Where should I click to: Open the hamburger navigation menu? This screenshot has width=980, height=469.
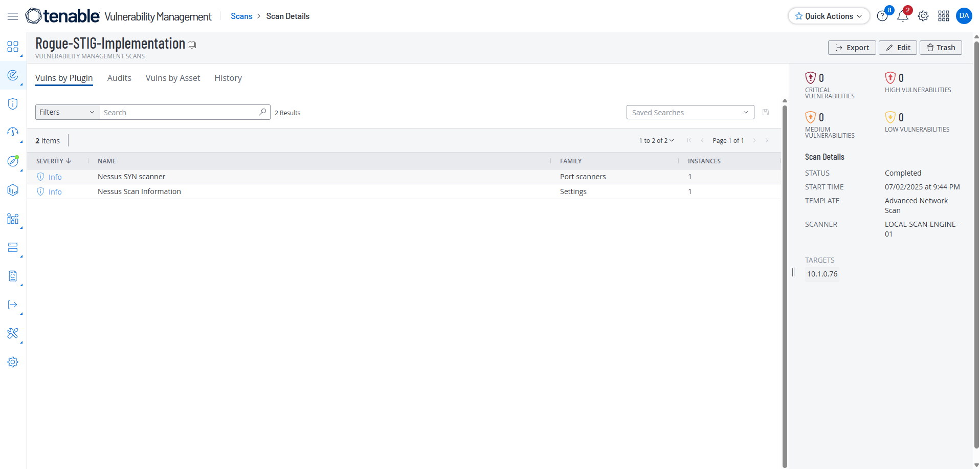(13, 16)
